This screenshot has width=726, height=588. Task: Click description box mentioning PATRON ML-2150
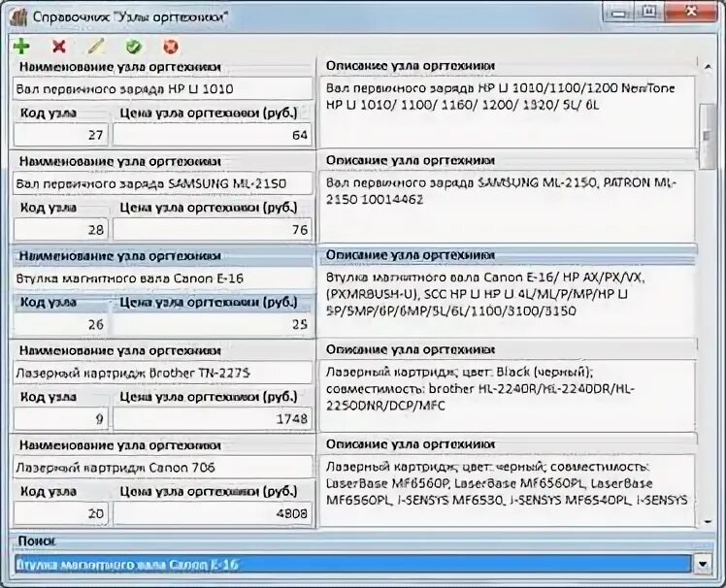click(x=508, y=207)
